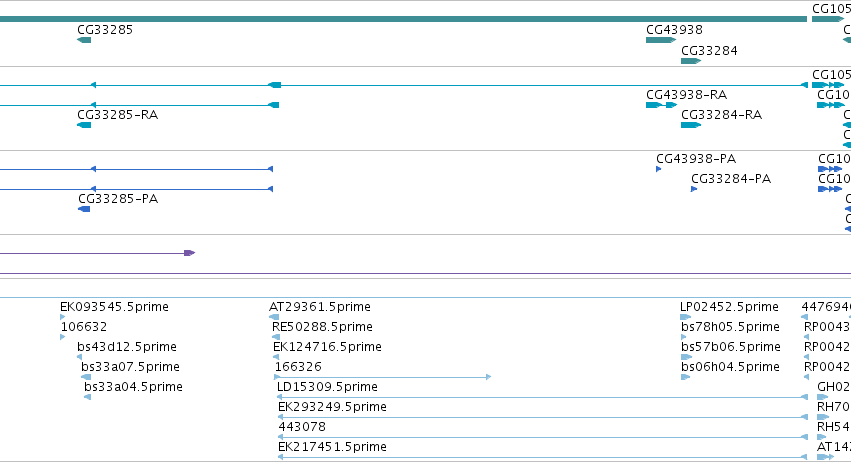Select the purple arrow feature end block
Screen dimensions: 851x462
[189, 253]
